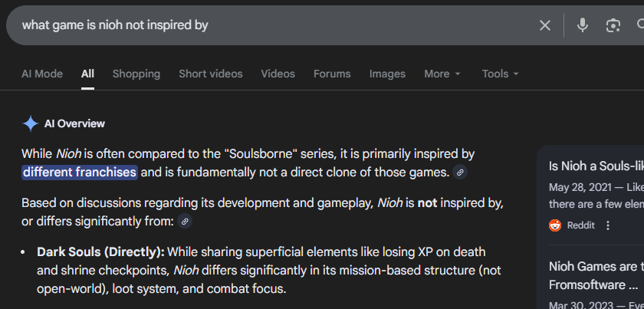Click the Reddit logo icon in the sidebar
The width and height of the screenshot is (644, 309).
coord(555,225)
